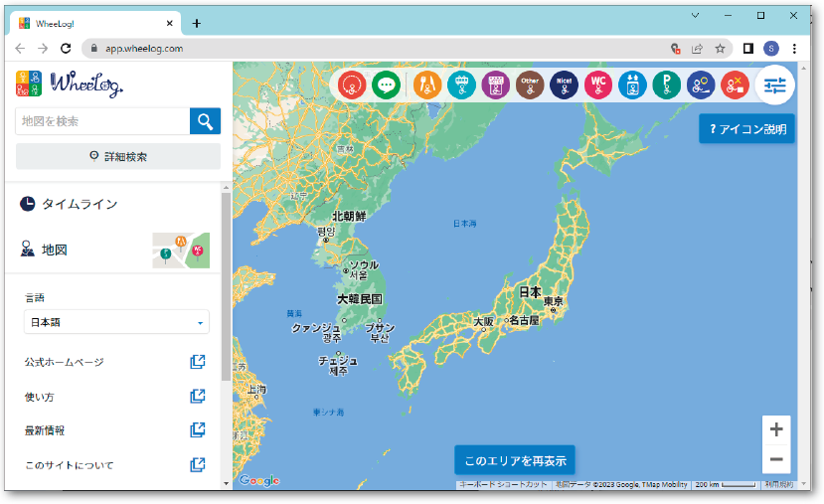Select the navy Nice! spot icon

(564, 84)
